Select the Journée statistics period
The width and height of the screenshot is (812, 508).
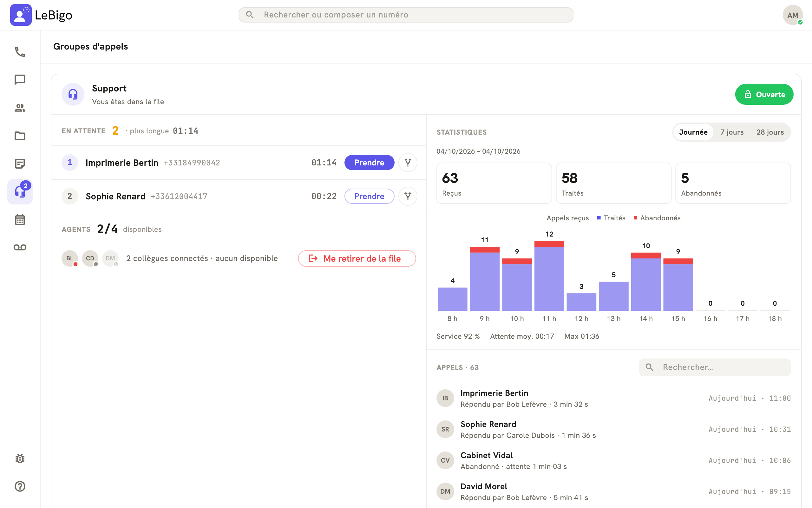click(x=693, y=132)
